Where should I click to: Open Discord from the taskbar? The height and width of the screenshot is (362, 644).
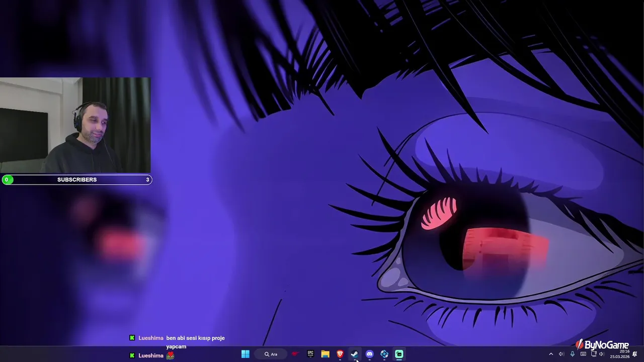[369, 354]
